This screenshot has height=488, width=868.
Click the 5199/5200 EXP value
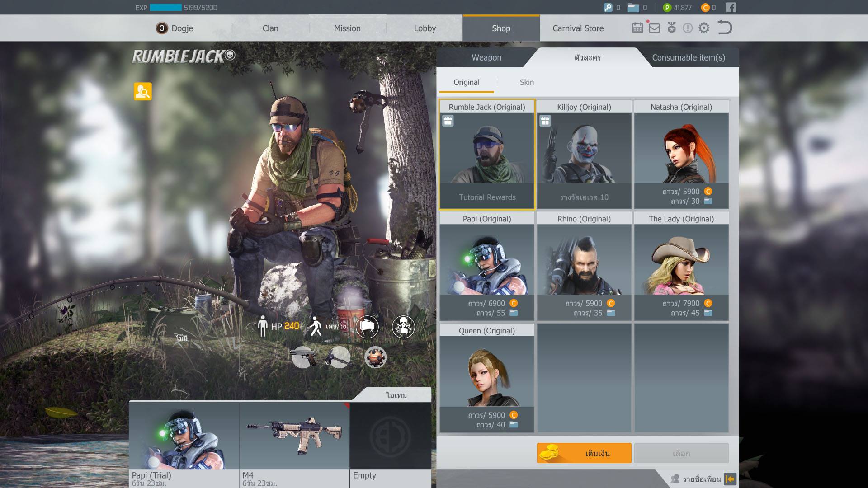200,8
